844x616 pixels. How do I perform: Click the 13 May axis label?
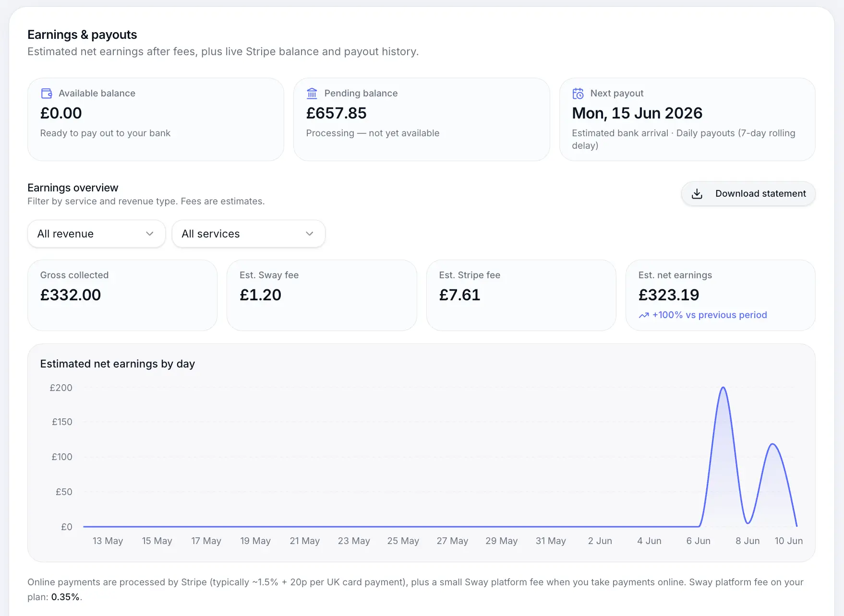(108, 541)
